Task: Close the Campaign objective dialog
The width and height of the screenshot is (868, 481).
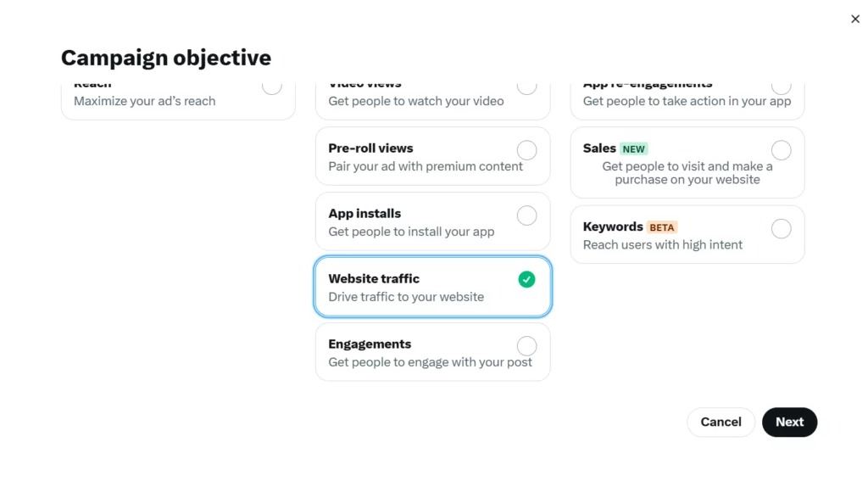Action: point(854,19)
